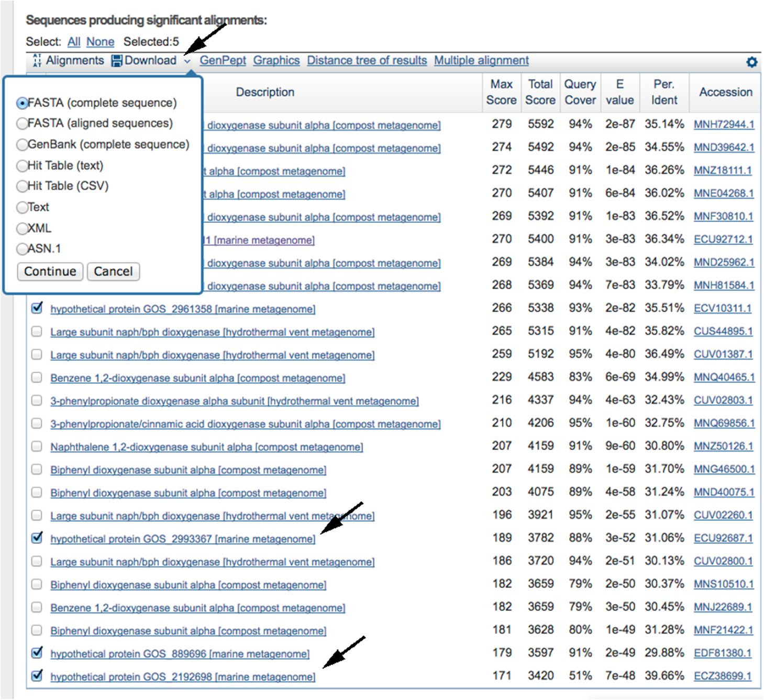Open hypothetical protein GOS_2993367 description link
This screenshot has height=700, width=764.
point(183,539)
